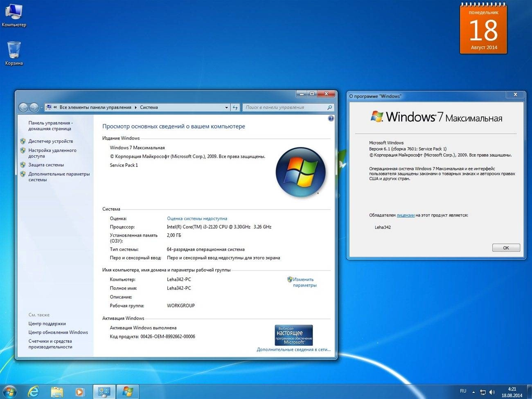Click the network tray icon
Image resolution: width=532 pixels, height=399 pixels.
tap(483, 392)
